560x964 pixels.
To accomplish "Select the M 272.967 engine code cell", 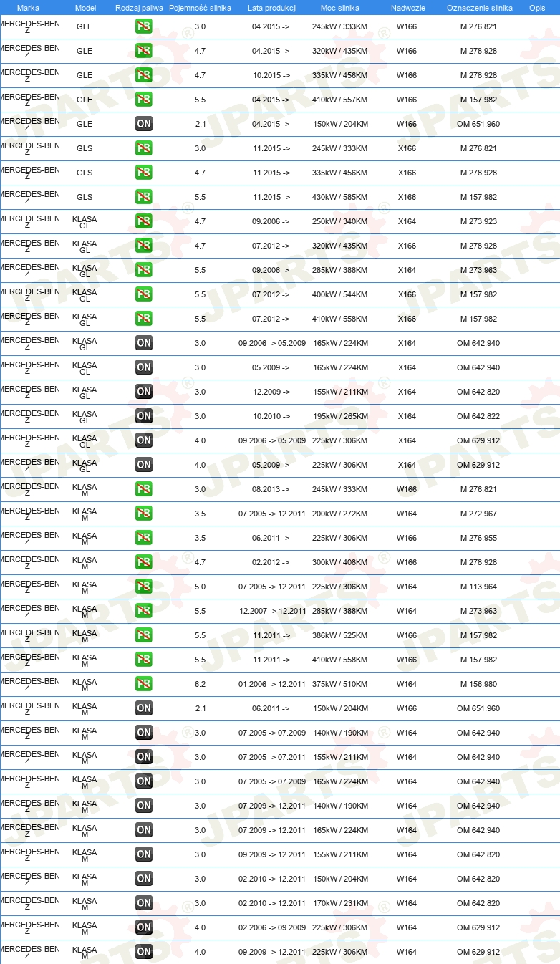I will tap(478, 514).
